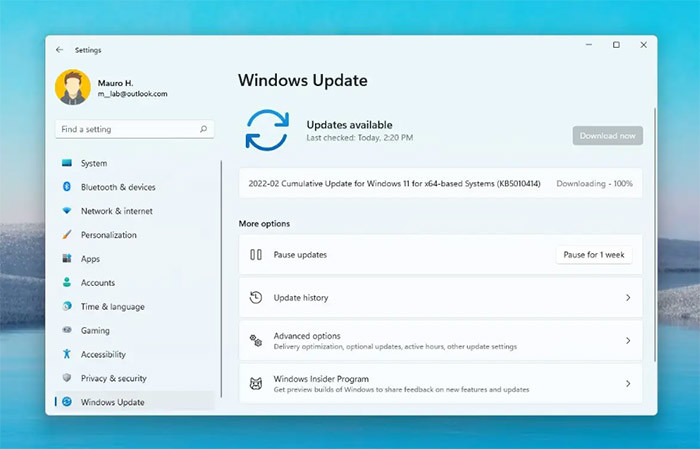The image size is (700, 449).
Task: Click the magnifier search icon
Action: 204,129
